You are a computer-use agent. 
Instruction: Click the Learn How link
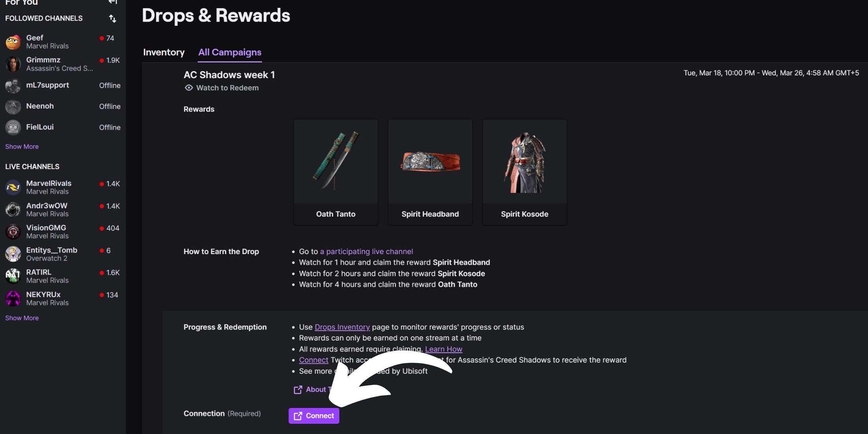pyautogui.click(x=443, y=349)
